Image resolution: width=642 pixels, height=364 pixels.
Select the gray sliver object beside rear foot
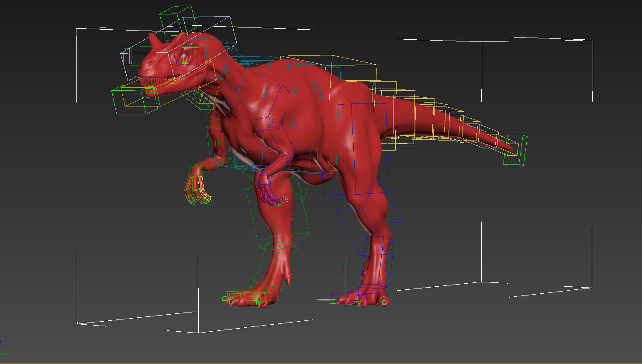326,300
